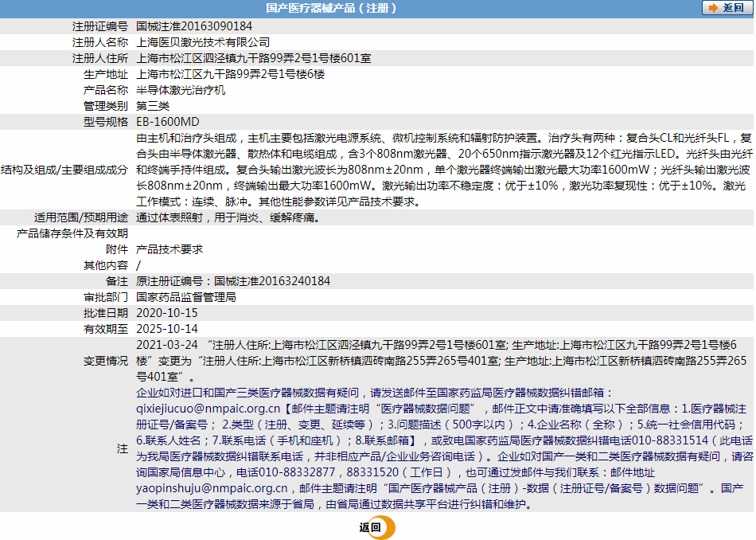Click the label 备注
The image size is (756, 540).
tap(117, 281)
